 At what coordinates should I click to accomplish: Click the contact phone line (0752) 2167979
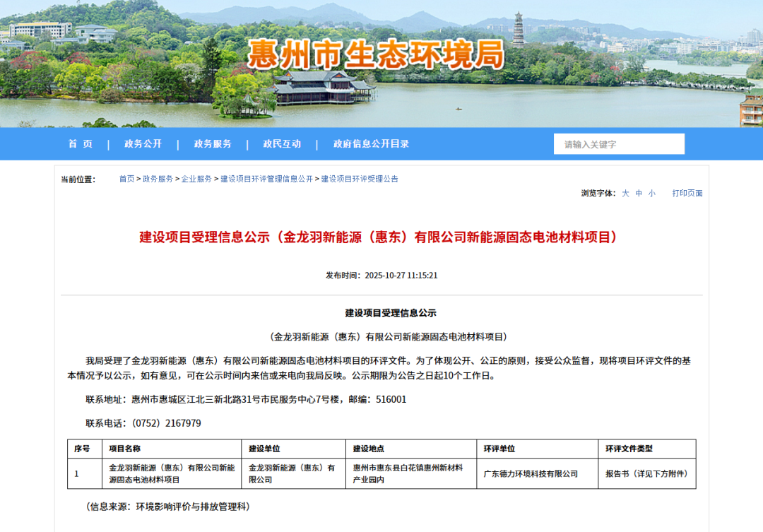(143, 423)
